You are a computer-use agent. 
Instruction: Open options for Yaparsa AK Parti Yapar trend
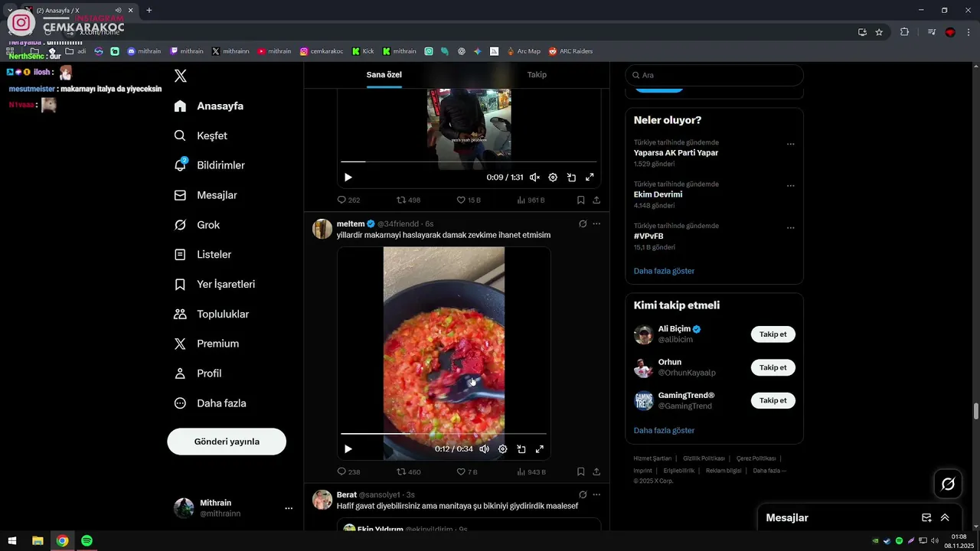791,144
